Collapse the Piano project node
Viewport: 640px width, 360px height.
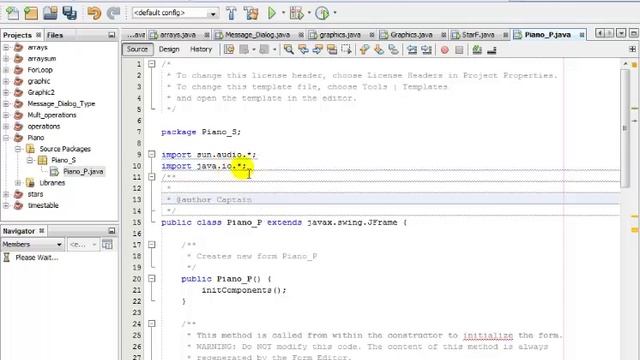[x=6, y=138]
